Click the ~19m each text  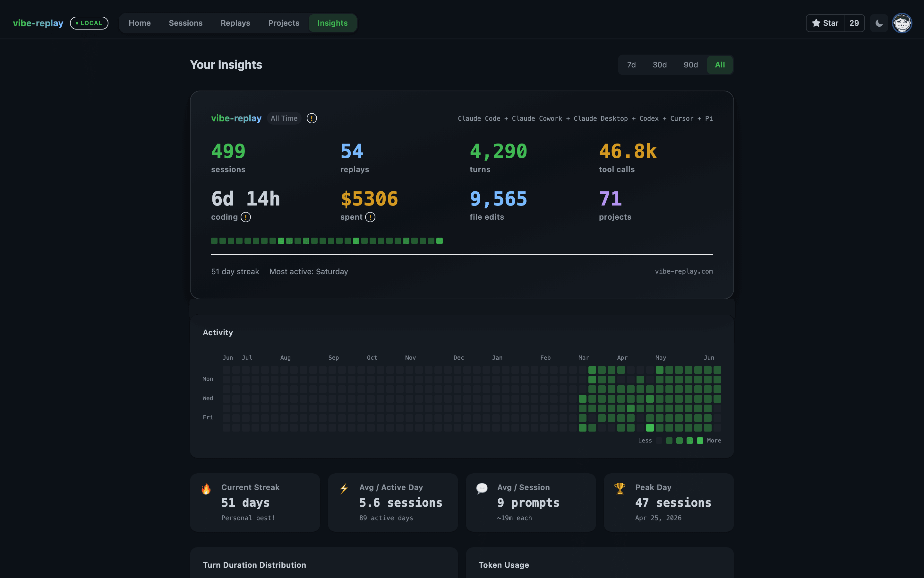point(514,518)
